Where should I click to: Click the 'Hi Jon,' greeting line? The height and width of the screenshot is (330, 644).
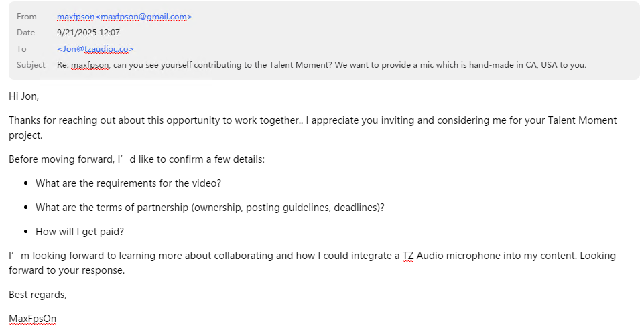point(24,96)
